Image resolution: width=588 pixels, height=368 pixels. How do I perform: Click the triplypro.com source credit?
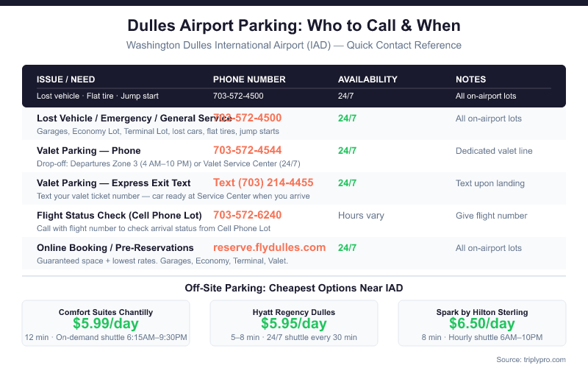pyautogui.click(x=531, y=359)
